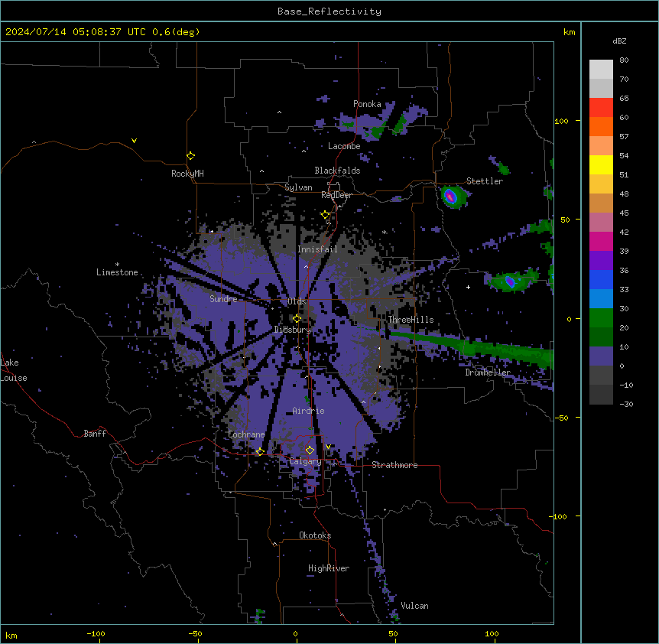The image size is (659, 644).
Task: Click the yellow diamond marker below RedDeer
Action: 325,215
